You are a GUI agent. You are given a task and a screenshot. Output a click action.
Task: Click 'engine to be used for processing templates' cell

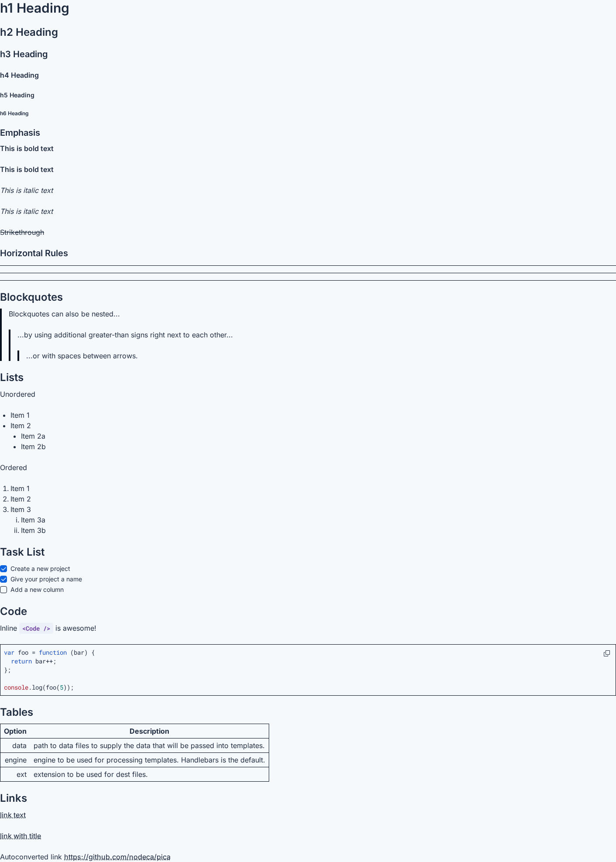tap(149, 760)
